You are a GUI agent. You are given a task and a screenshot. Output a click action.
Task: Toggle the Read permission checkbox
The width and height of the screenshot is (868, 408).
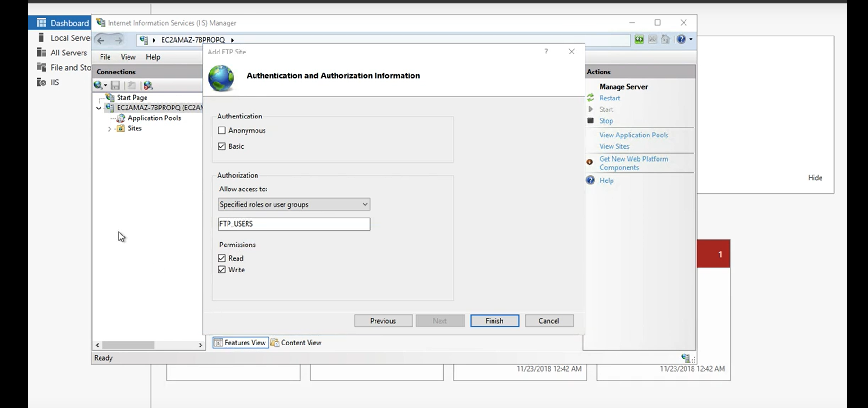[x=221, y=258]
